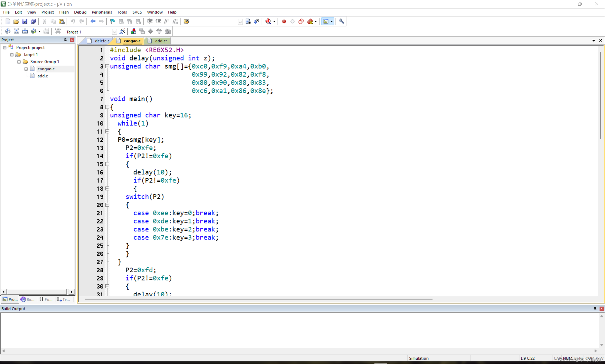This screenshot has width=605, height=364.
Task: Expand the Target 1 project node
Action: coord(12,54)
